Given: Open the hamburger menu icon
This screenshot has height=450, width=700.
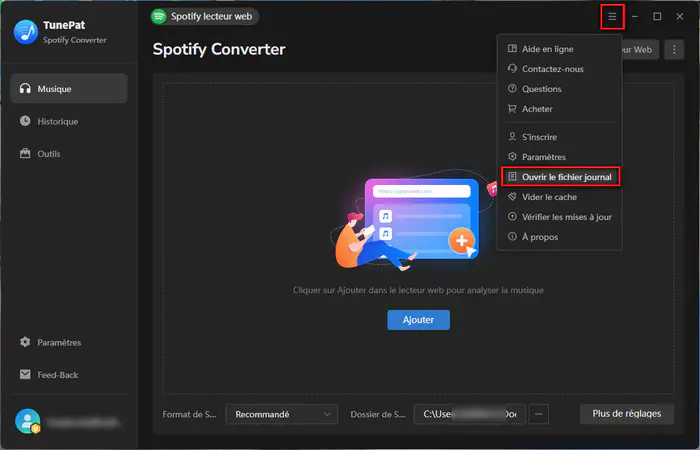Looking at the screenshot, I should point(612,17).
